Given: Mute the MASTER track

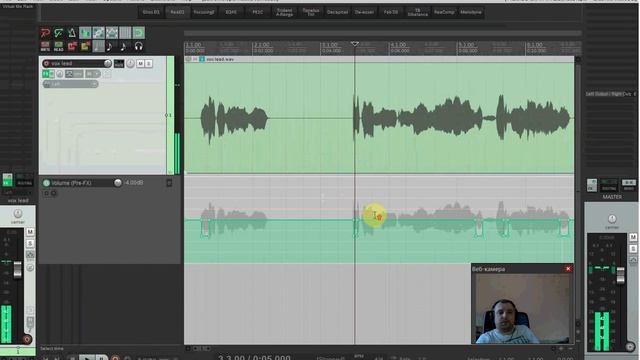Looking at the screenshot, I should (x=633, y=237).
